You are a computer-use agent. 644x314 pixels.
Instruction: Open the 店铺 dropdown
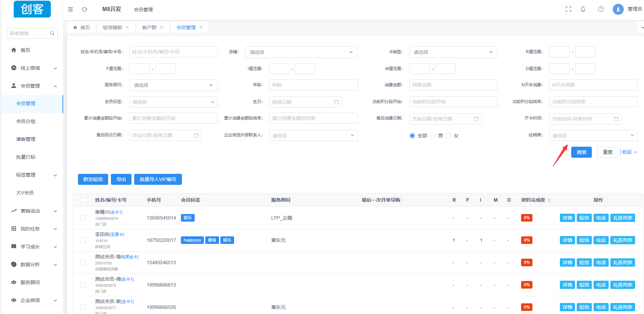[301, 52]
